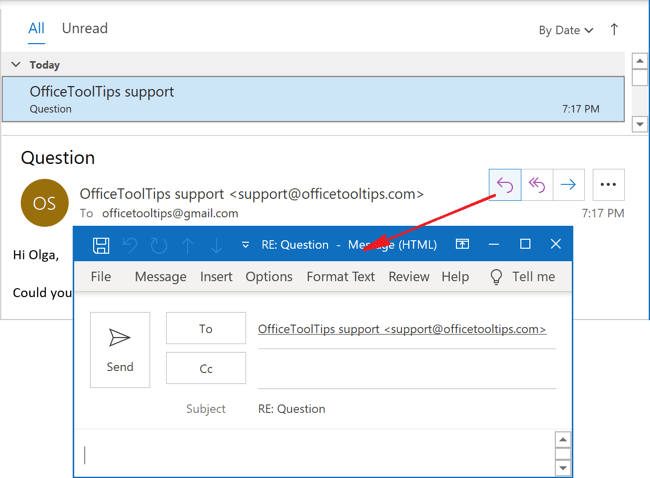
Task: Click the message body text area
Action: pyautogui.click(x=315, y=454)
